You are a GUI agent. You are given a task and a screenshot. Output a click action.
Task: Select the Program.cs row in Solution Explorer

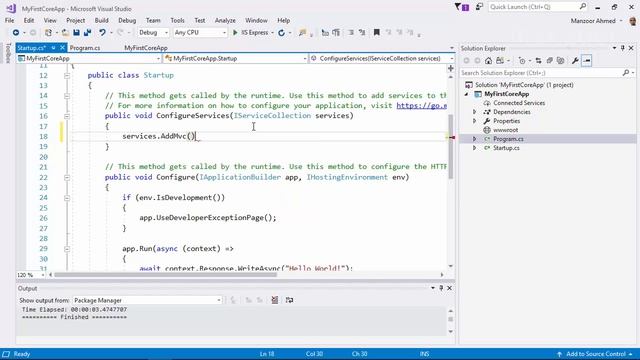pyautogui.click(x=548, y=139)
